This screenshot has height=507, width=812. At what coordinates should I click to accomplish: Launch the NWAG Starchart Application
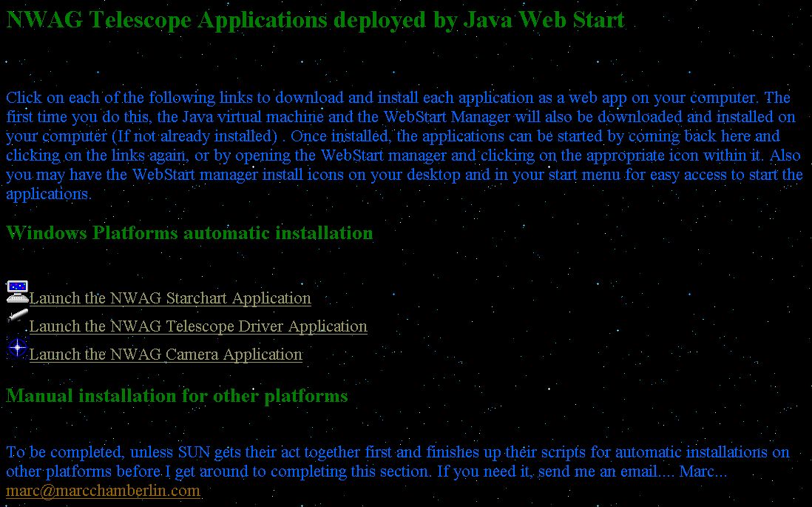pos(170,298)
